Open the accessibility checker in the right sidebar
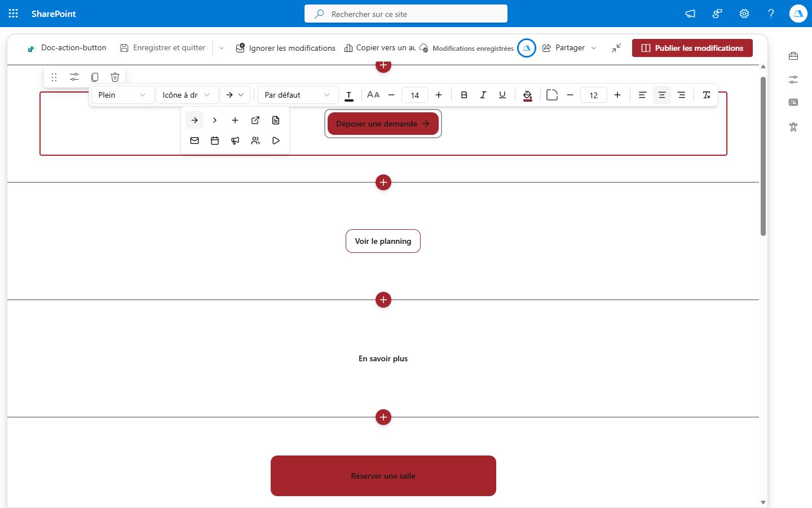 tap(793, 127)
